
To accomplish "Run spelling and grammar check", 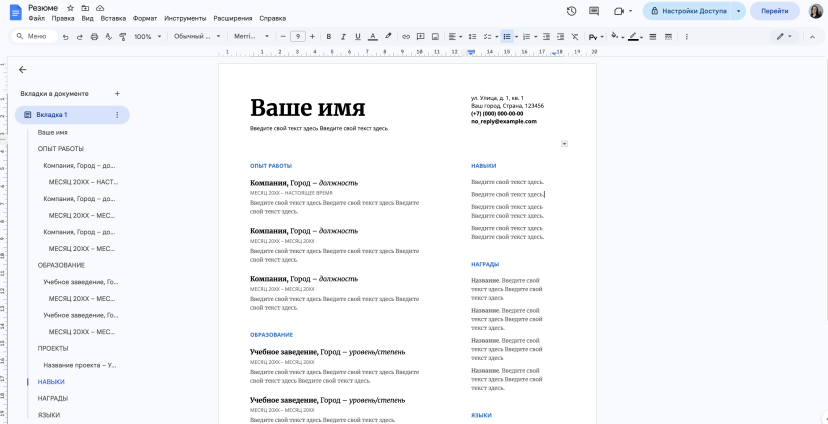I will [109, 36].
